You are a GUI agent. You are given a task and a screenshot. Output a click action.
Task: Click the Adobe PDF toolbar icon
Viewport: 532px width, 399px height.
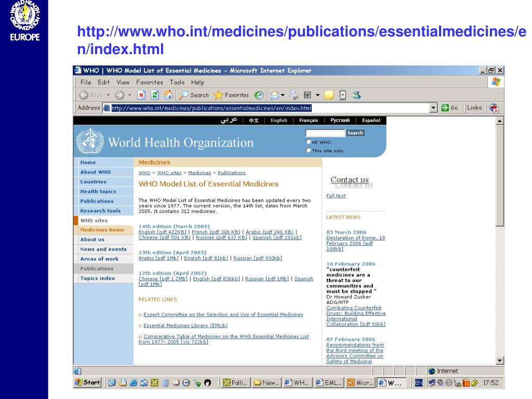click(494, 108)
